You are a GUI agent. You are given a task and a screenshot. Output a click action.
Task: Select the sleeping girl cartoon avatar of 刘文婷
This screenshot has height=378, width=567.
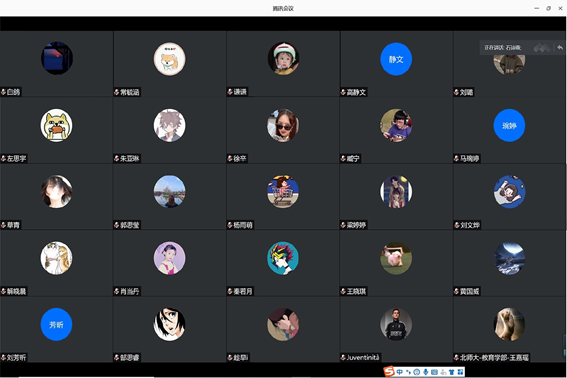(509, 191)
